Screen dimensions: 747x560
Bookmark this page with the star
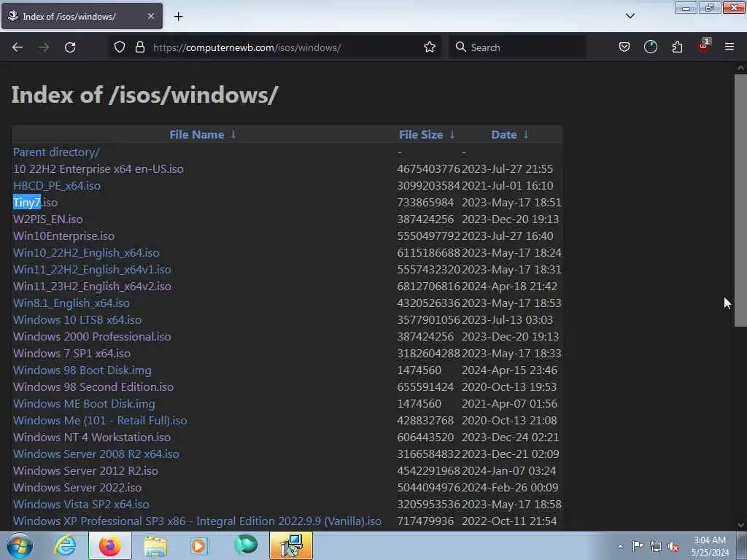[x=430, y=47]
